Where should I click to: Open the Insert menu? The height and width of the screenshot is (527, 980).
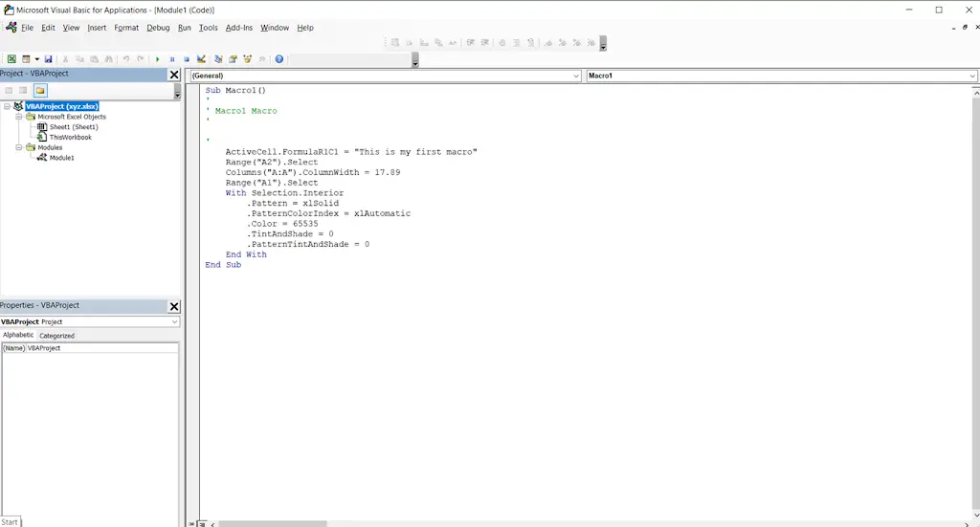[x=97, y=28]
